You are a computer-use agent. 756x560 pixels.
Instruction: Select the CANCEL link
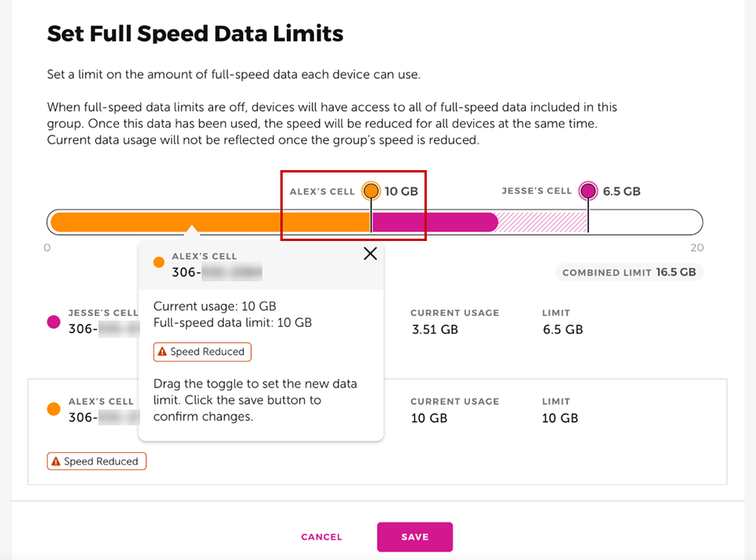point(321,536)
